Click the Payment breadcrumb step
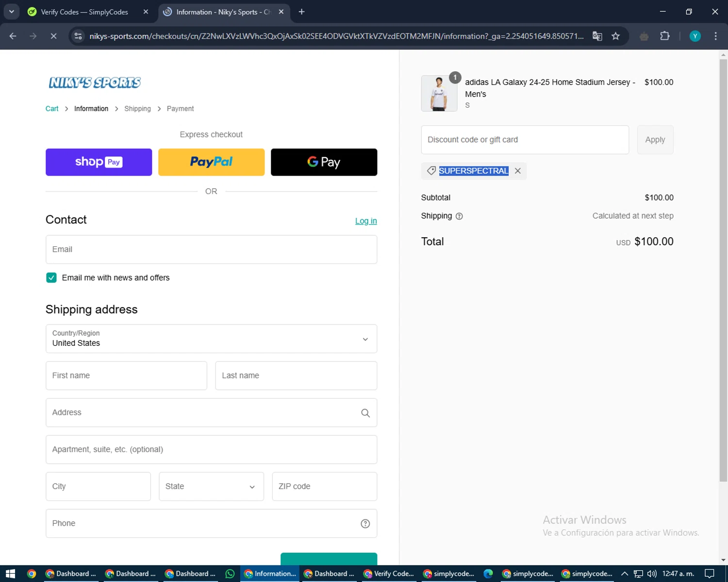728x582 pixels. 180,109
